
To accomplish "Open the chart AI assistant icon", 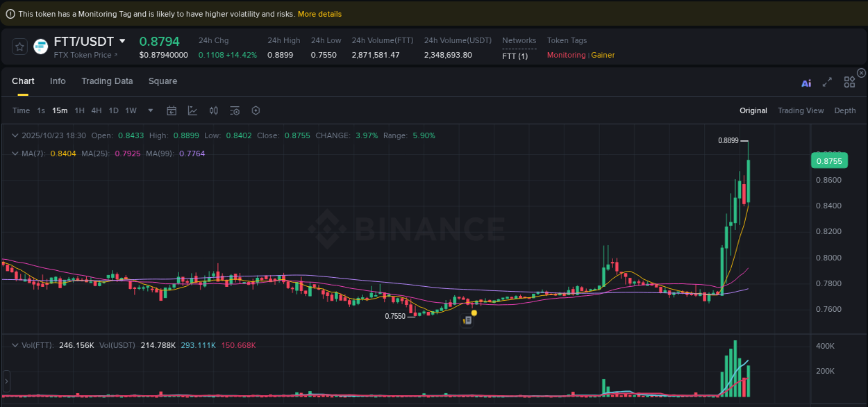I will (x=806, y=82).
